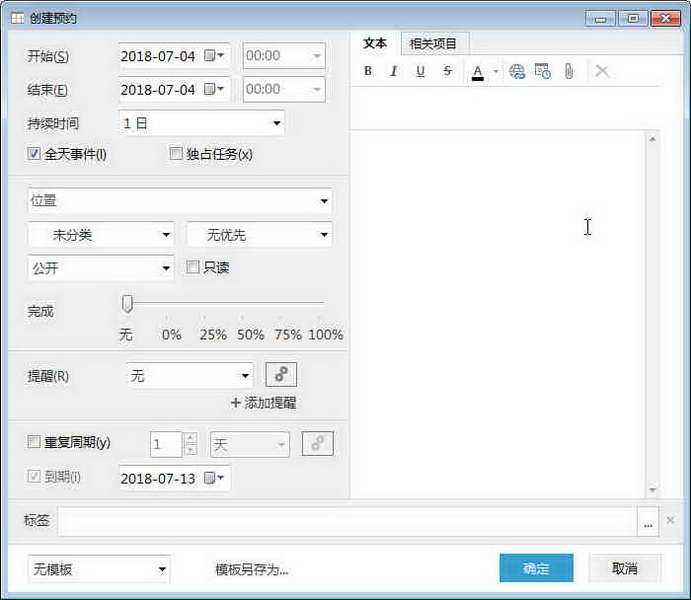Apply strikethrough formatting
The height and width of the screenshot is (600, 691).
click(x=447, y=71)
